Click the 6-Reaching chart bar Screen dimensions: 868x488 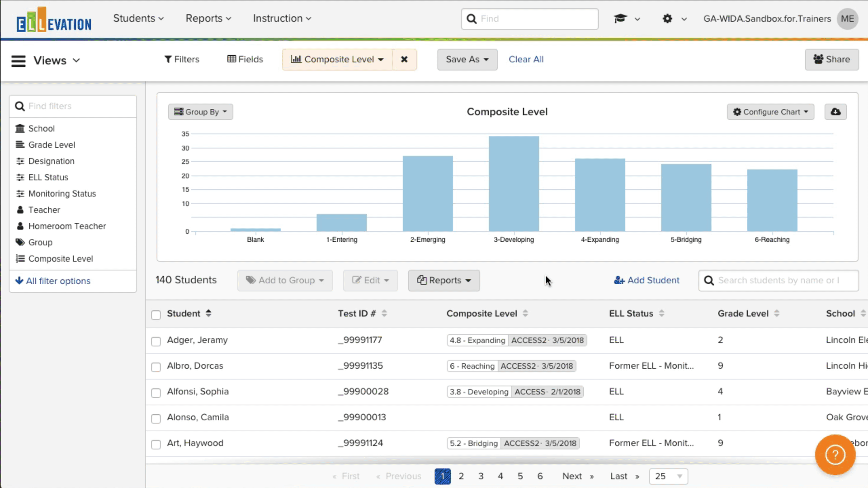(772, 200)
